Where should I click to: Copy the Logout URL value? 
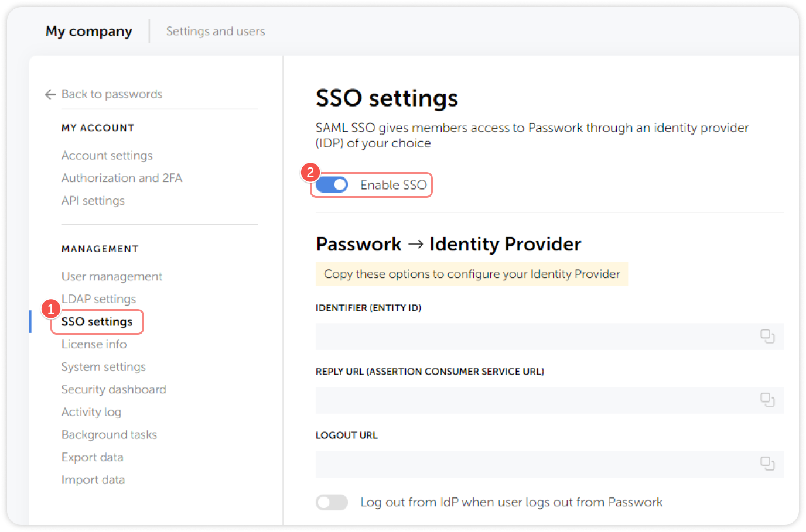767,464
